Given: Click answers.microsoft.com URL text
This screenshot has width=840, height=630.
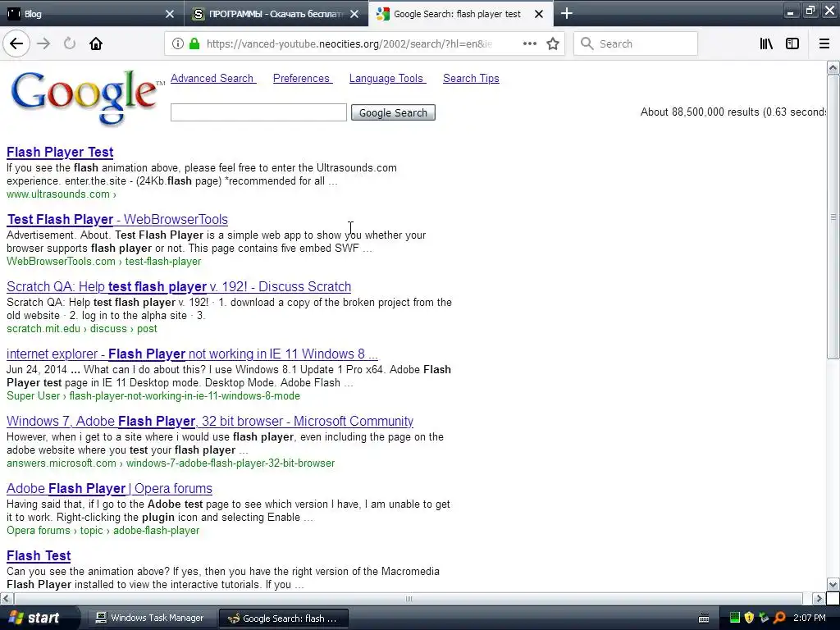Looking at the screenshot, I should [x=171, y=463].
